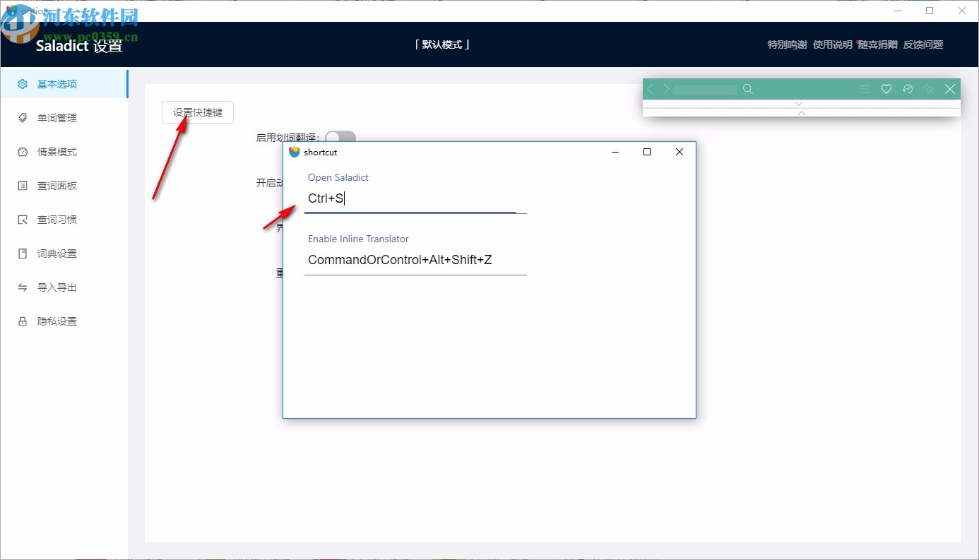The height and width of the screenshot is (560, 979).
Task: Focus the search box in the dict panel
Action: pyautogui.click(x=705, y=90)
